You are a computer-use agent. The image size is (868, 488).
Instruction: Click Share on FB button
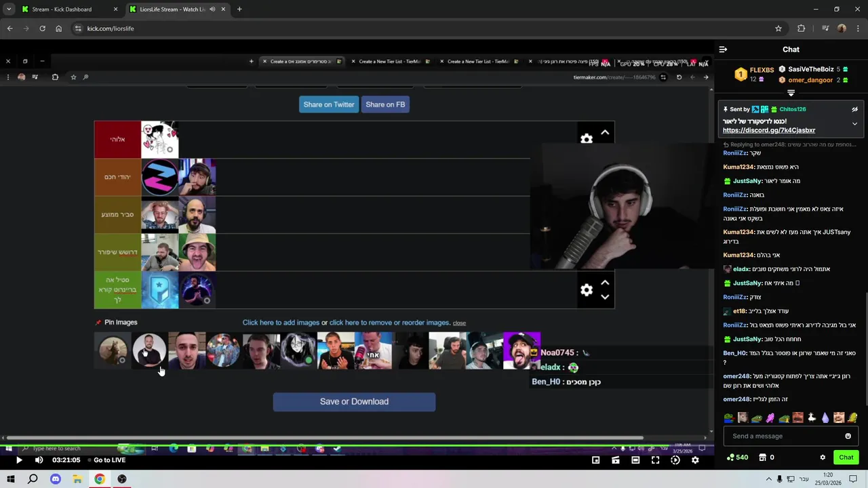click(385, 104)
